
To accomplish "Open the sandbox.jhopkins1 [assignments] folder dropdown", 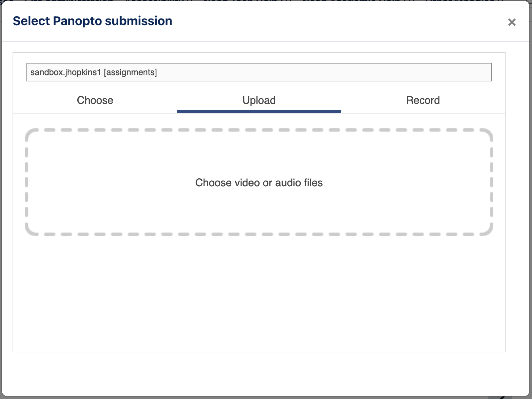I will [259, 72].
